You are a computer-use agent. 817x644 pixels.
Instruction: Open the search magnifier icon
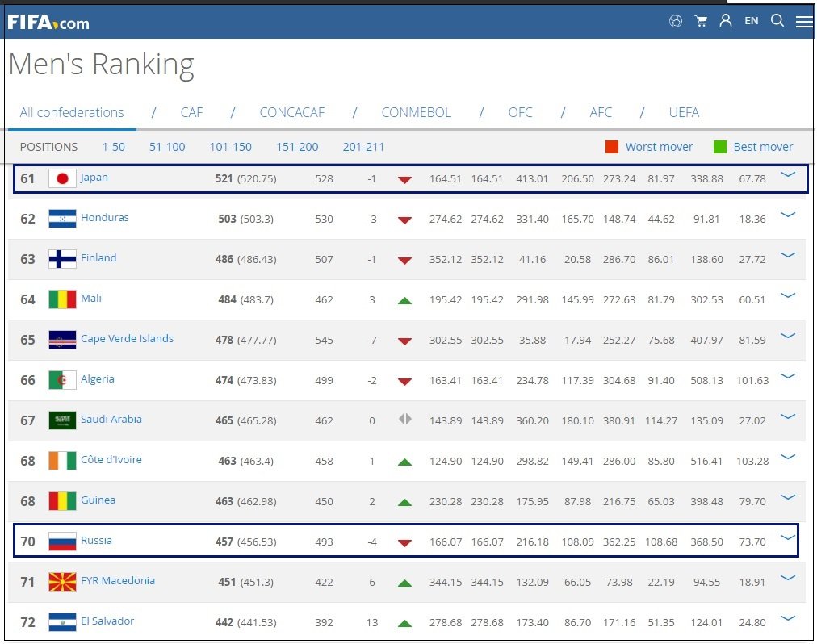click(x=777, y=20)
